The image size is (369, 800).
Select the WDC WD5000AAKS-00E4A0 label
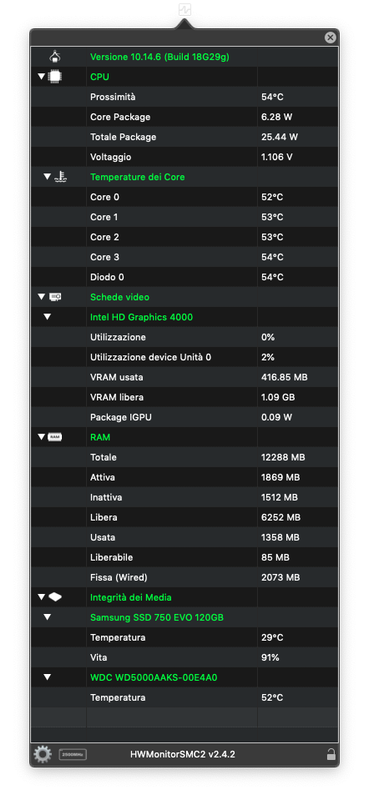[x=154, y=677]
